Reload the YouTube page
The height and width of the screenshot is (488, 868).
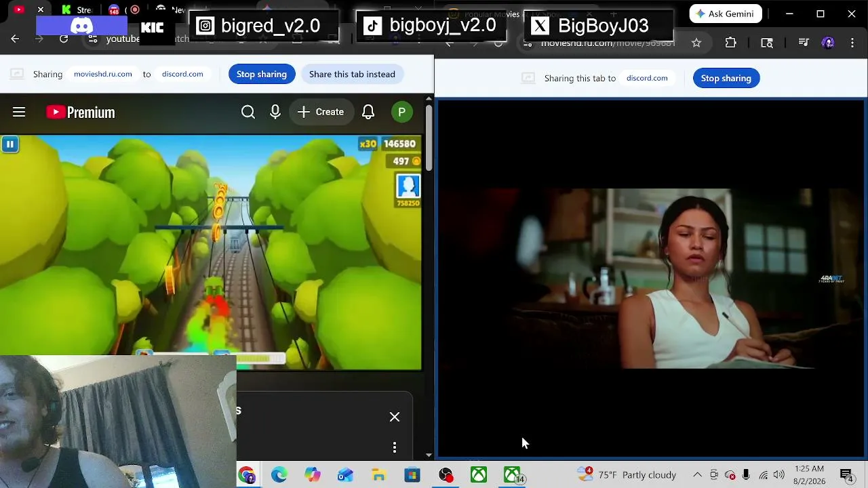point(64,39)
